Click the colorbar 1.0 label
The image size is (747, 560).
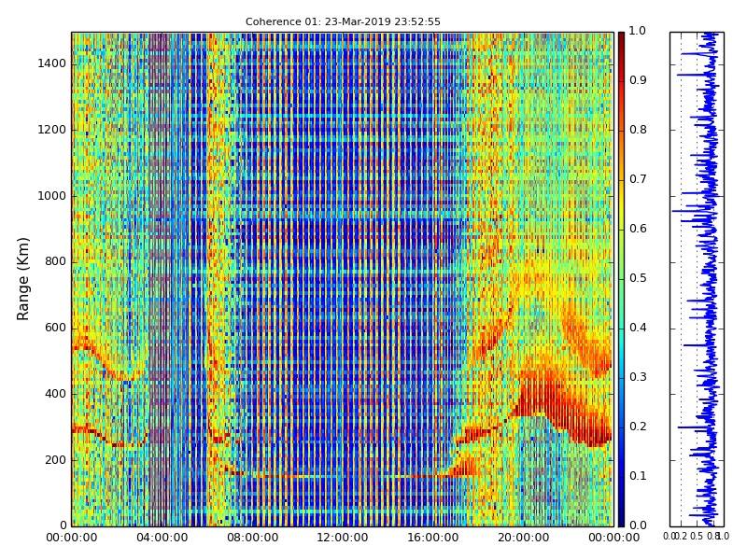638,31
